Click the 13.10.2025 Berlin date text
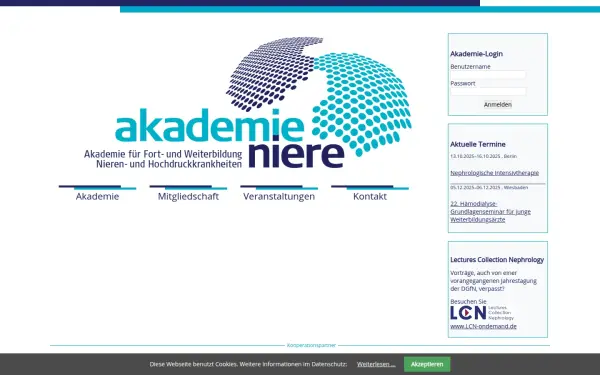600x375 pixels. tap(483, 156)
